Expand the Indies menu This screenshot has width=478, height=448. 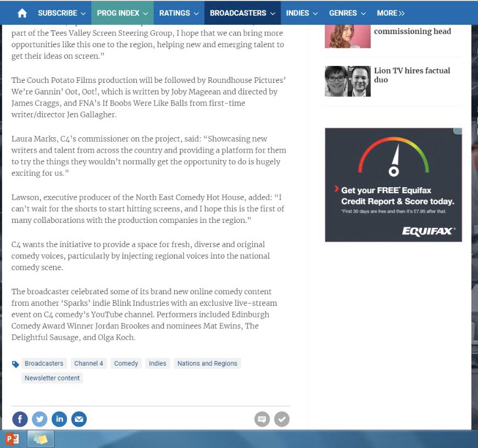tap(302, 13)
